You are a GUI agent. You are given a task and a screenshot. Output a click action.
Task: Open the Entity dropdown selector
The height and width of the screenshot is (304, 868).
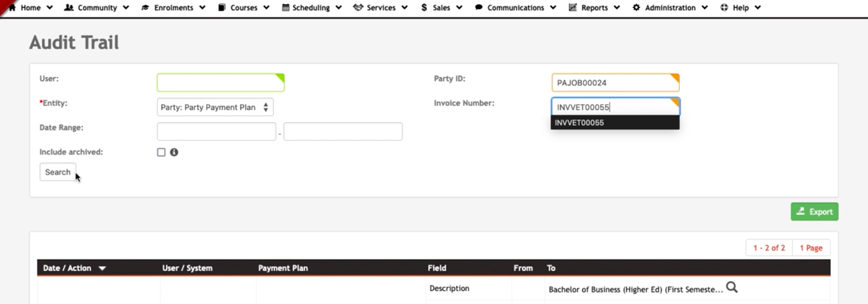pyautogui.click(x=215, y=107)
